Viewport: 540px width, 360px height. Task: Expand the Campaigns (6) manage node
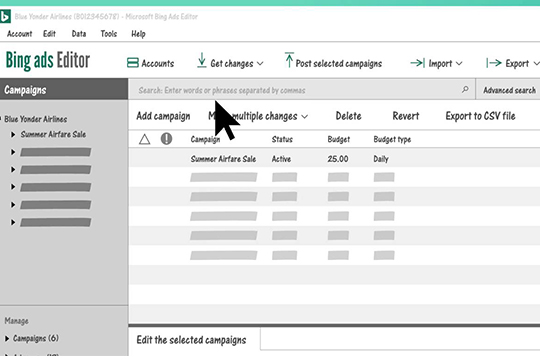coord(7,339)
